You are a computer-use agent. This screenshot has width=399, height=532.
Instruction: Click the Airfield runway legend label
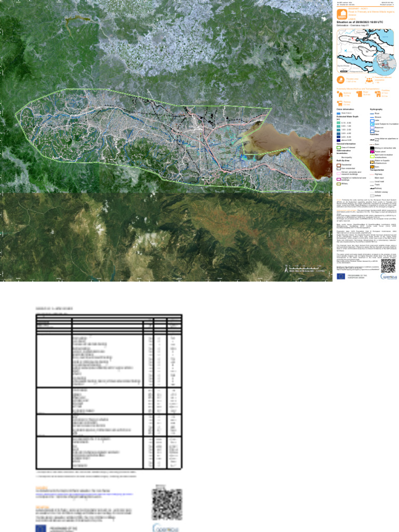[381, 192]
